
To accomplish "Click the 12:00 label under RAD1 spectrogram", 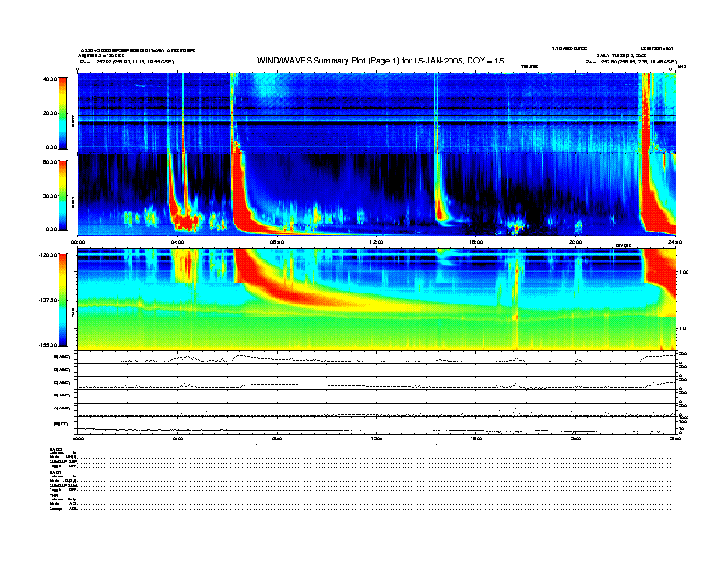I will tap(377, 242).
